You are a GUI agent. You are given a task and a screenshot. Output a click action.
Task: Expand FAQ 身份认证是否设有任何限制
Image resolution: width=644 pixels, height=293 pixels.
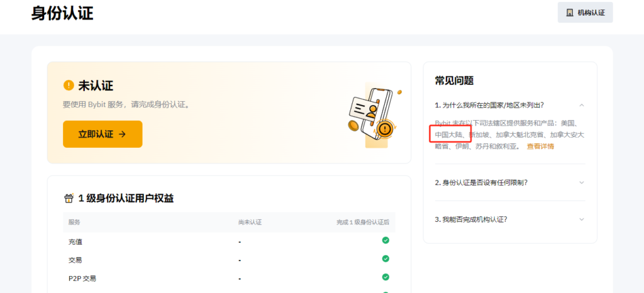click(x=582, y=182)
